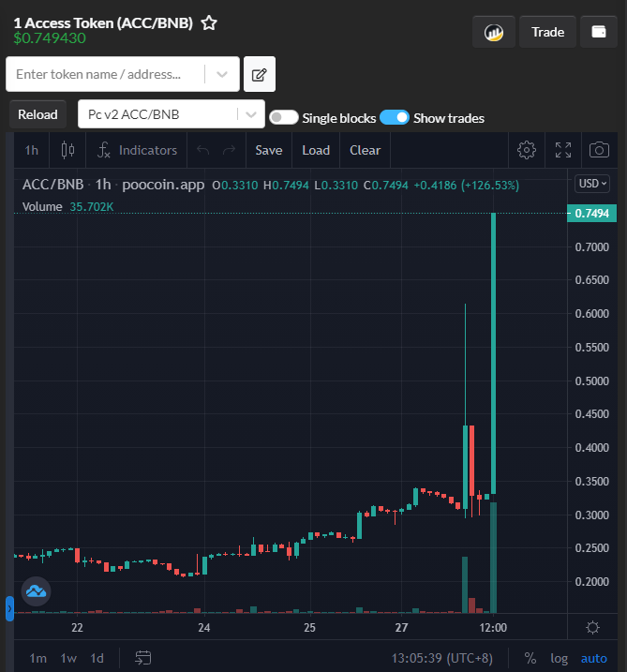Enter fullscreen chart mode
Viewport: 627px width, 672px height.
563,151
